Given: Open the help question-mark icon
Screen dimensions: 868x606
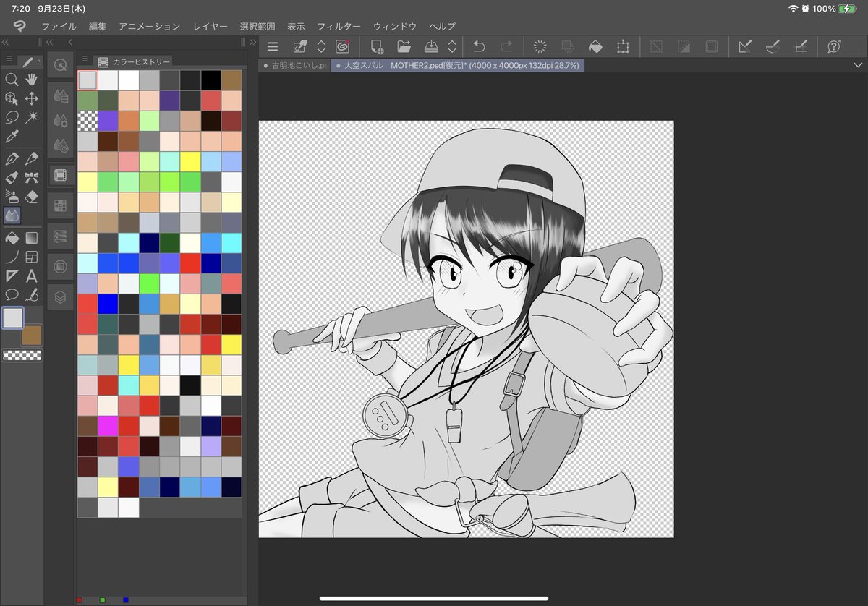Looking at the screenshot, I should (833, 47).
